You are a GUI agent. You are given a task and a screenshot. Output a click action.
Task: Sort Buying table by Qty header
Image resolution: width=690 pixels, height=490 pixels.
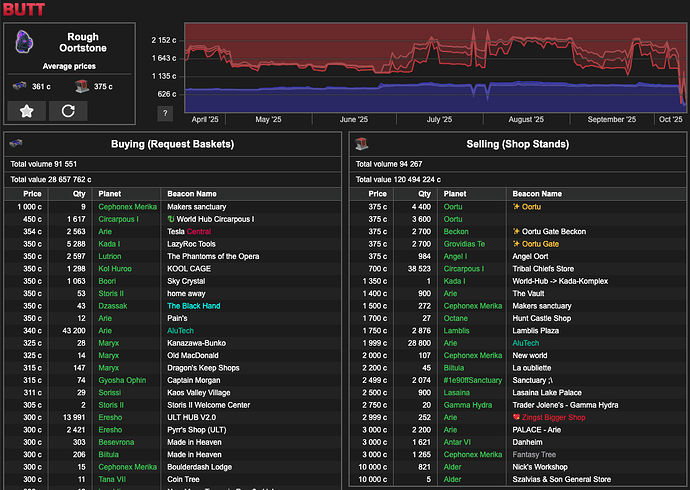click(x=79, y=194)
